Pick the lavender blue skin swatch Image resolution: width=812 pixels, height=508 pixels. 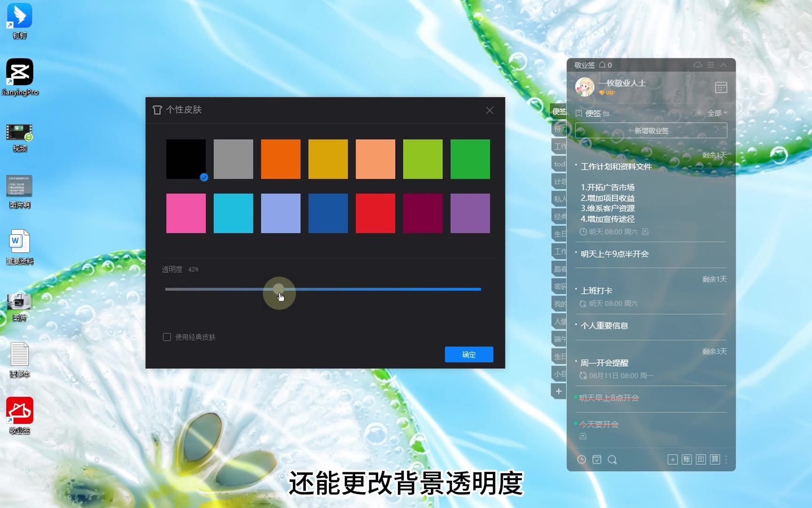[x=281, y=213]
